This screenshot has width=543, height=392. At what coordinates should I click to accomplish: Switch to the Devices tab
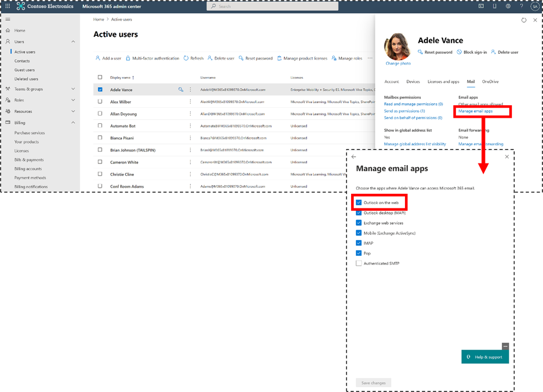(413, 81)
